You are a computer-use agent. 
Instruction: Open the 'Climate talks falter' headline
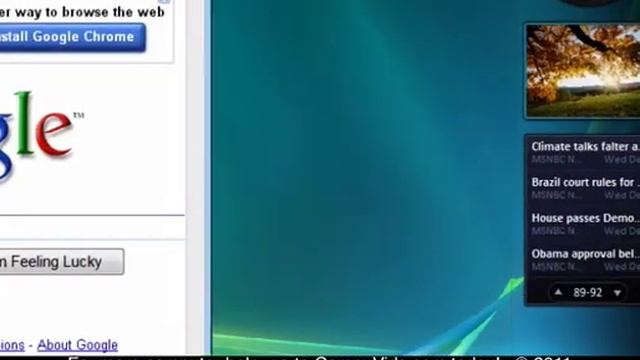[x=585, y=147]
